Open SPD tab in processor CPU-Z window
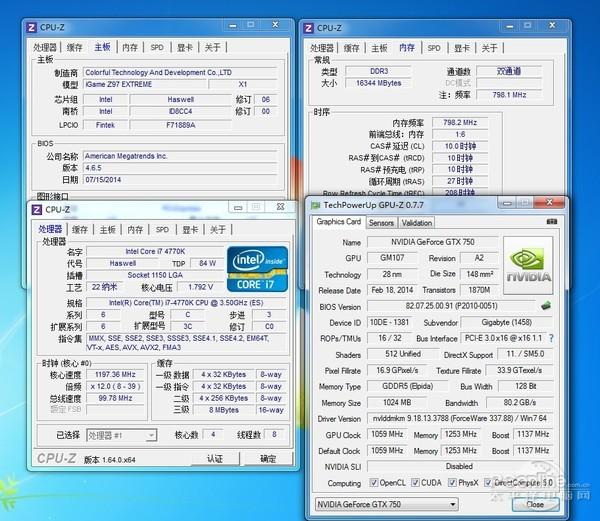600x521 pixels. point(162,230)
